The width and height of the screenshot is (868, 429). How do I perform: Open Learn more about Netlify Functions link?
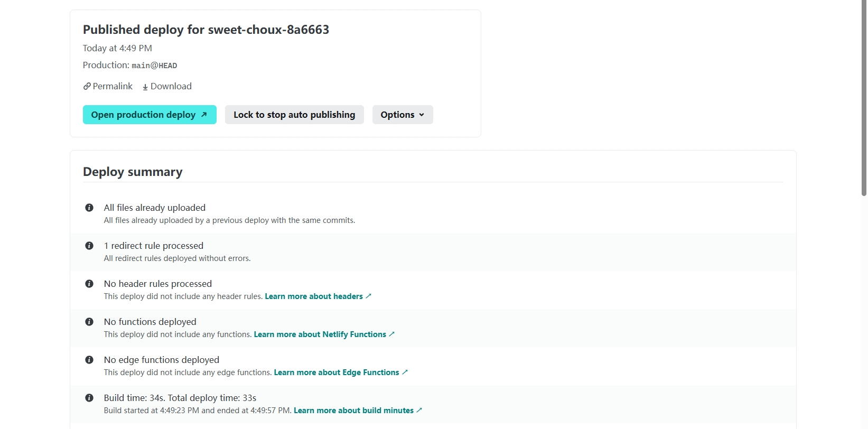[x=324, y=334]
